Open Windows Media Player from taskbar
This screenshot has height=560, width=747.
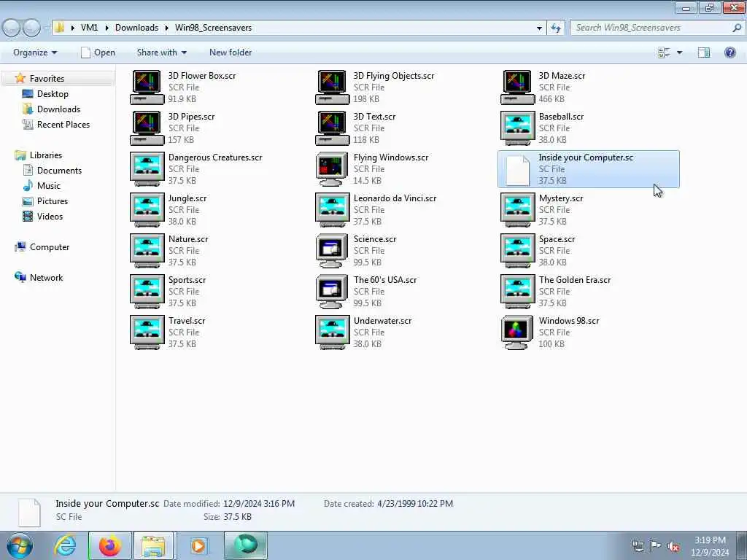[198, 545]
